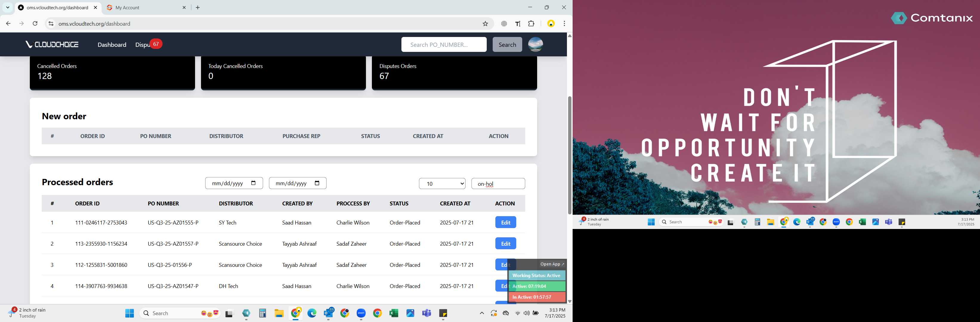Open File Explorer in taskbar below the browser

(279, 313)
